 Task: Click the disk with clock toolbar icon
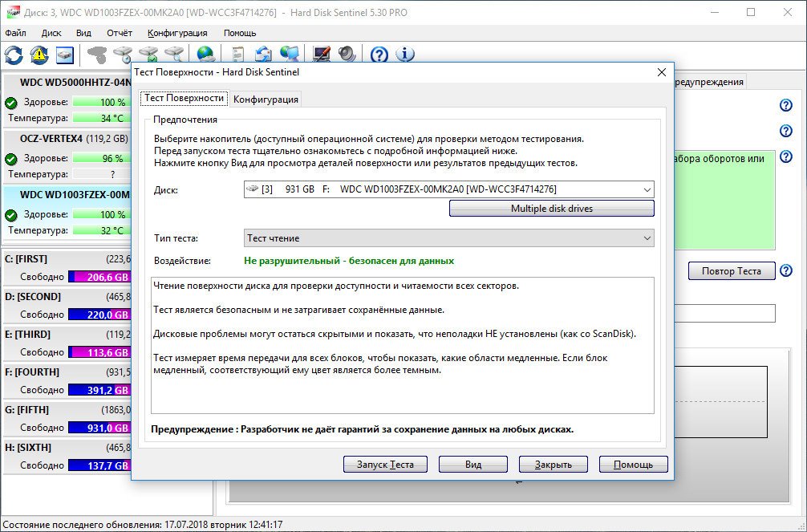tap(123, 55)
